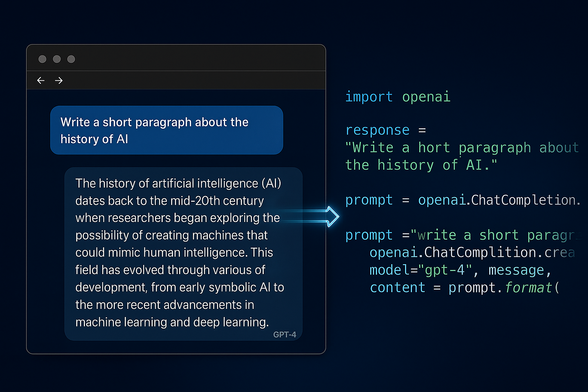Click the "the history of AI." string line
Screen dimensions: 588x392
point(421,165)
